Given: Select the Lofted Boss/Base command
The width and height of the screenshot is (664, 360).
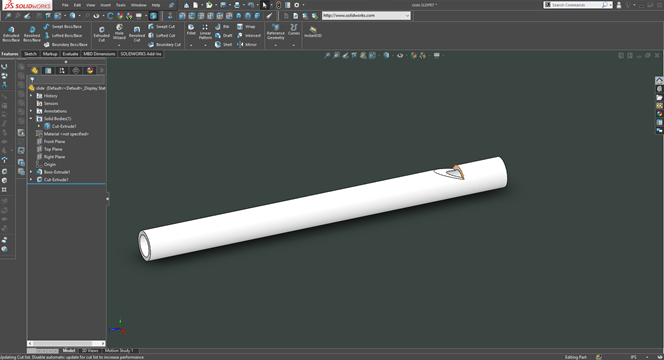Looking at the screenshot, I should (63, 36).
